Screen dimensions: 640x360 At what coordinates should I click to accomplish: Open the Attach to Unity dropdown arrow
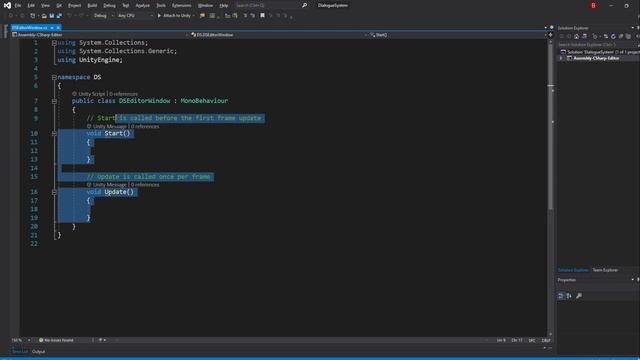pyautogui.click(x=193, y=16)
